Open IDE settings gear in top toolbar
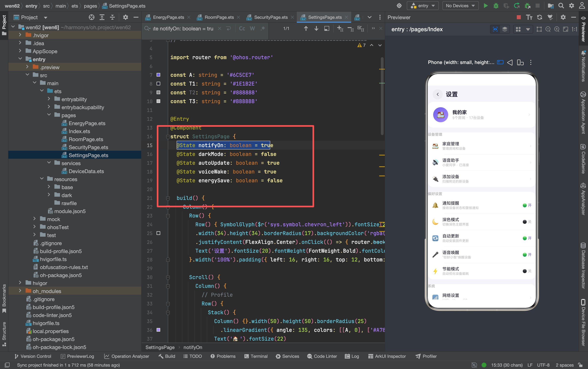The image size is (588, 369). [x=571, y=6]
